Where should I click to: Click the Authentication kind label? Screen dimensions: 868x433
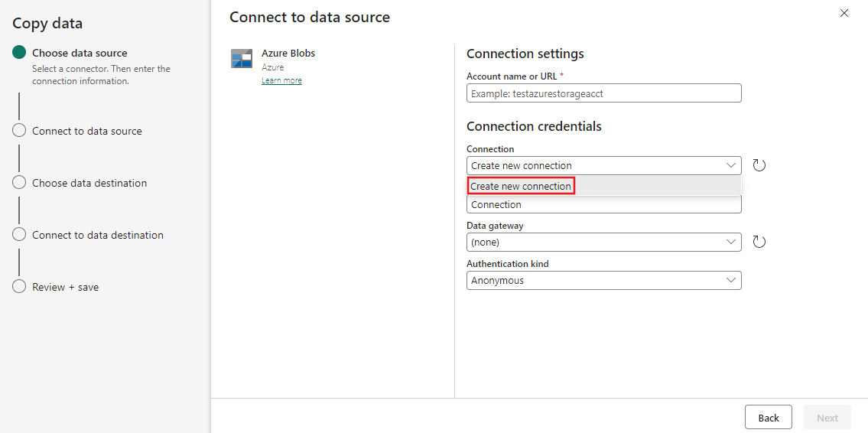tap(508, 264)
